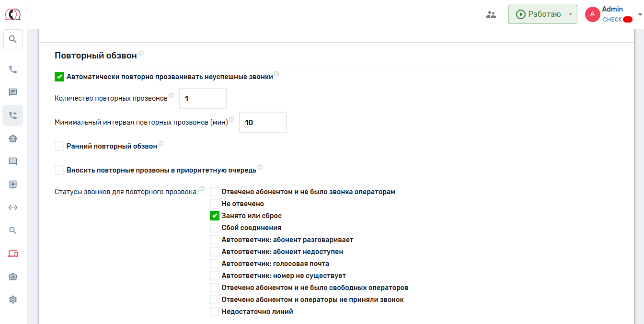
Task: Click the briefcase icon in sidebar
Action: click(13, 277)
